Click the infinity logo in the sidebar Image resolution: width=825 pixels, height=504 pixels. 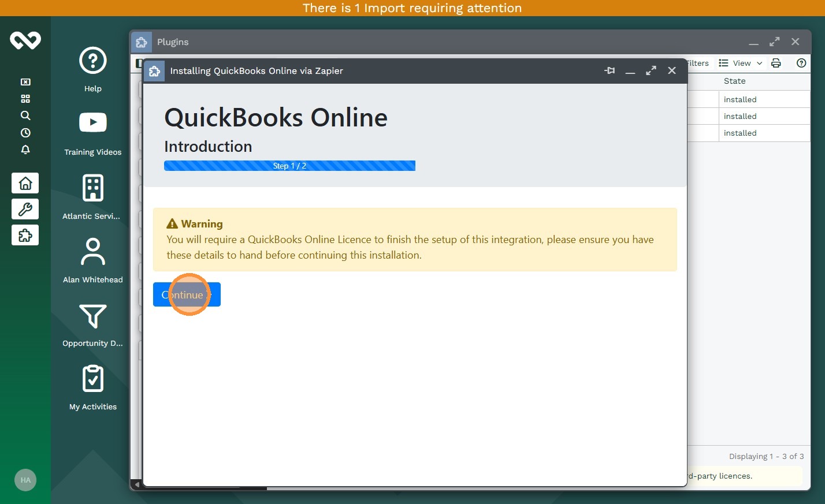pos(25,40)
